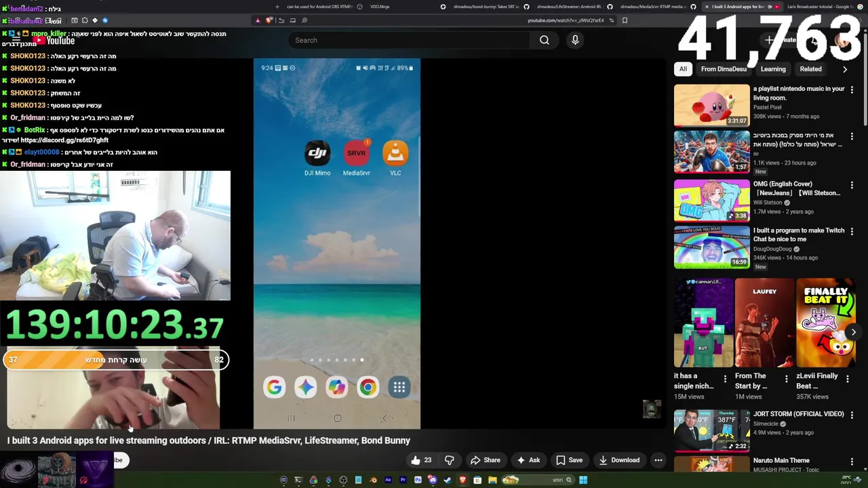Open After Effects from the taskbar
Screen dimensions: 868x488
pyautogui.click(x=388, y=480)
